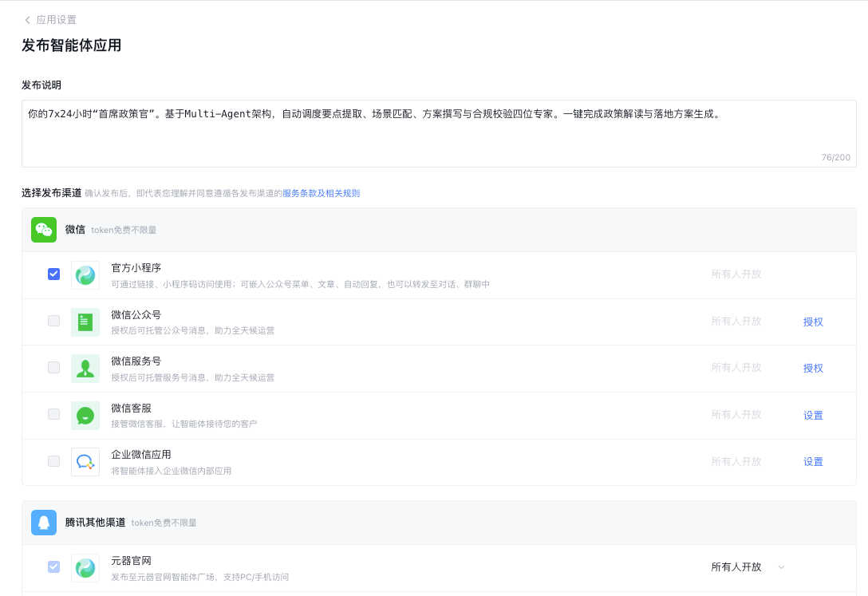Click the 微信 section header label

(x=75, y=230)
